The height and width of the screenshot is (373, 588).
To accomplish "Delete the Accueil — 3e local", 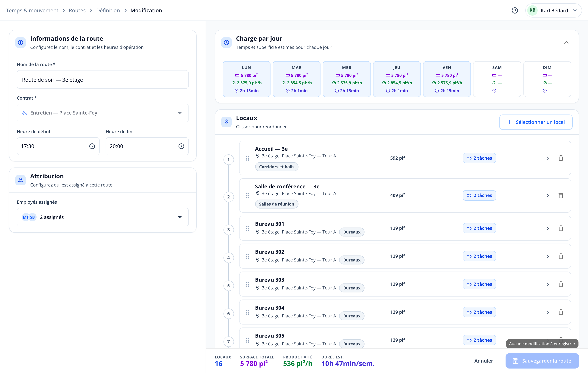I will point(561,158).
